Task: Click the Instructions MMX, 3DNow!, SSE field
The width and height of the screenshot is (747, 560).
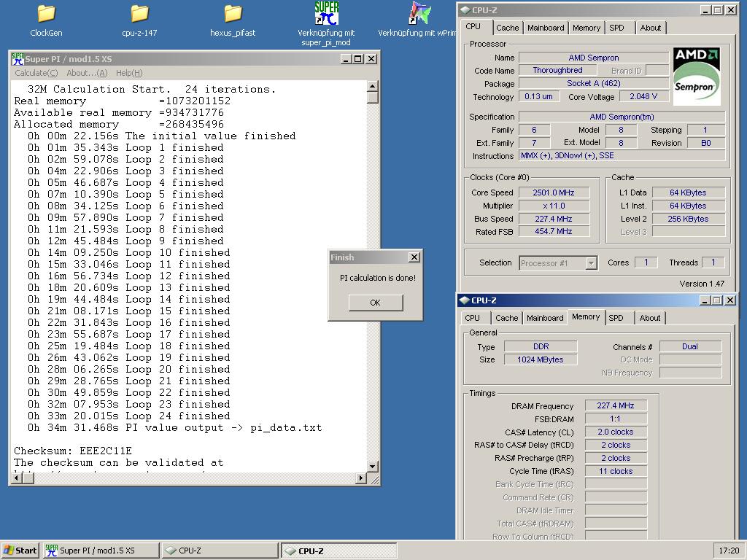Action: [622, 156]
